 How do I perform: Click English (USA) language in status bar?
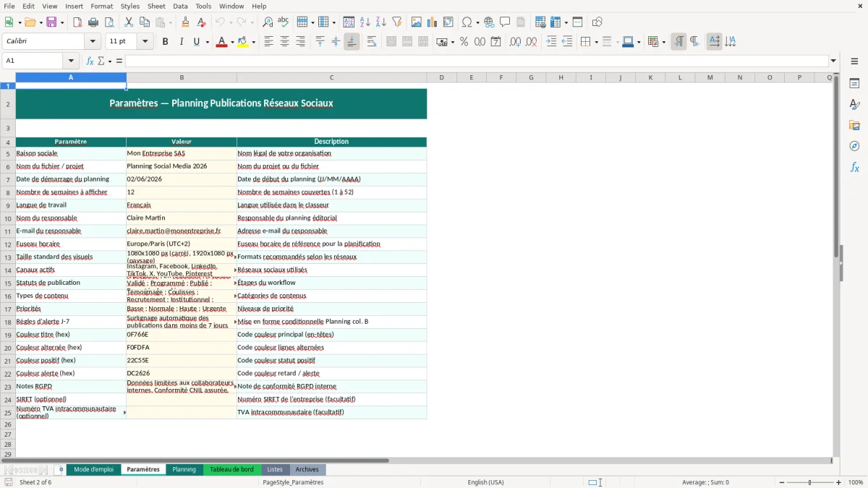click(485, 482)
